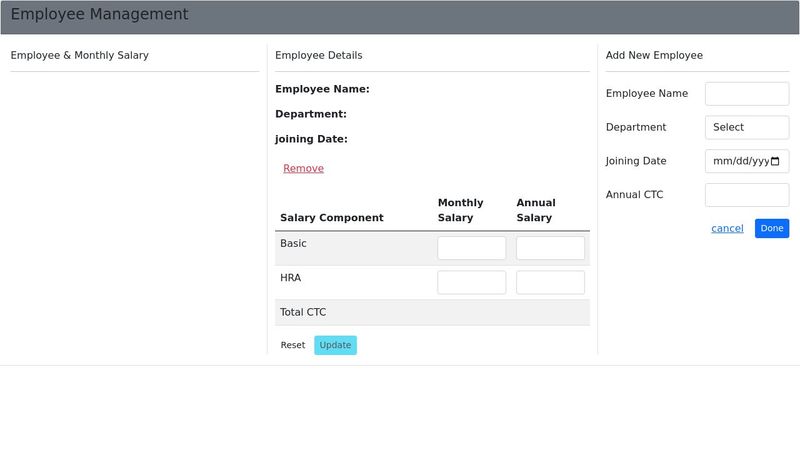800x450 pixels.
Task: Click the Annual CTC field label
Action: pyautogui.click(x=634, y=195)
